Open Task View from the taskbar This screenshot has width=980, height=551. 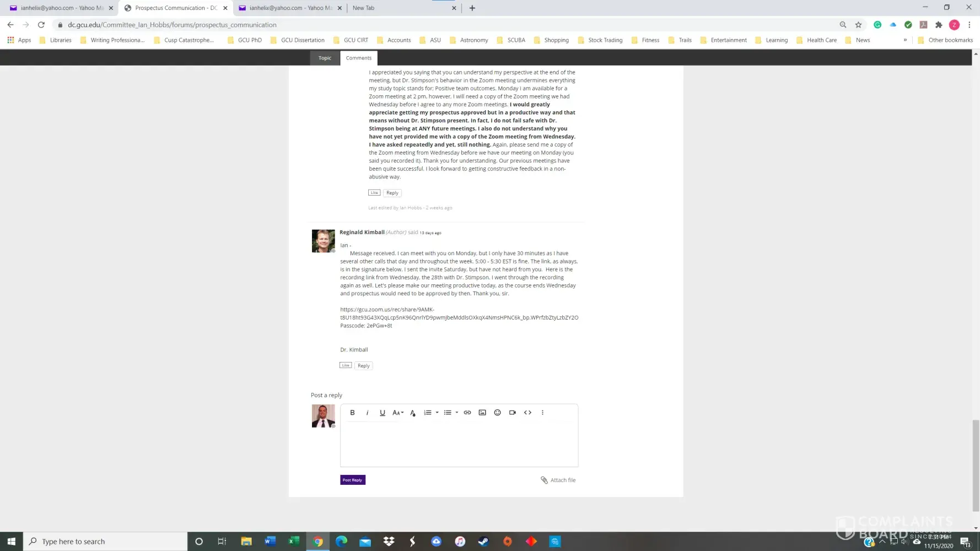(222, 542)
